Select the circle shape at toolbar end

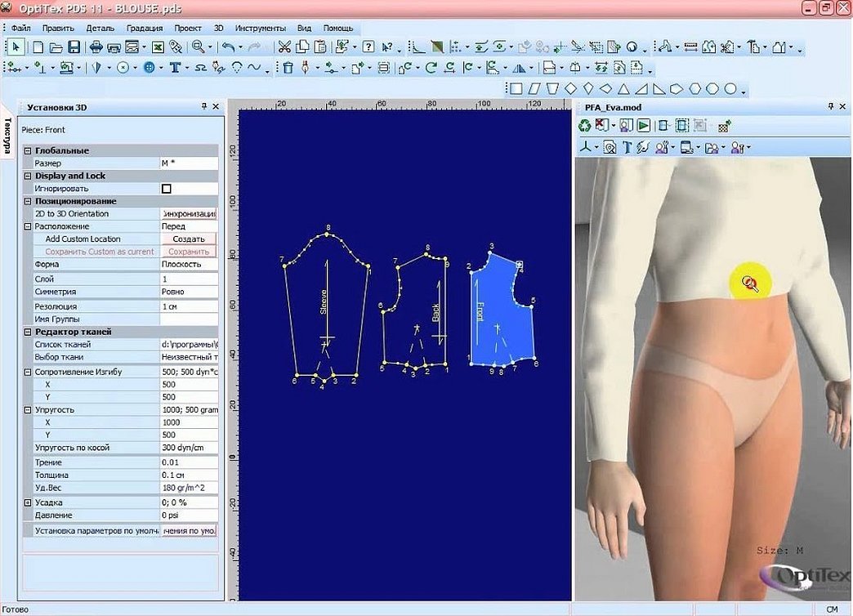click(730, 89)
